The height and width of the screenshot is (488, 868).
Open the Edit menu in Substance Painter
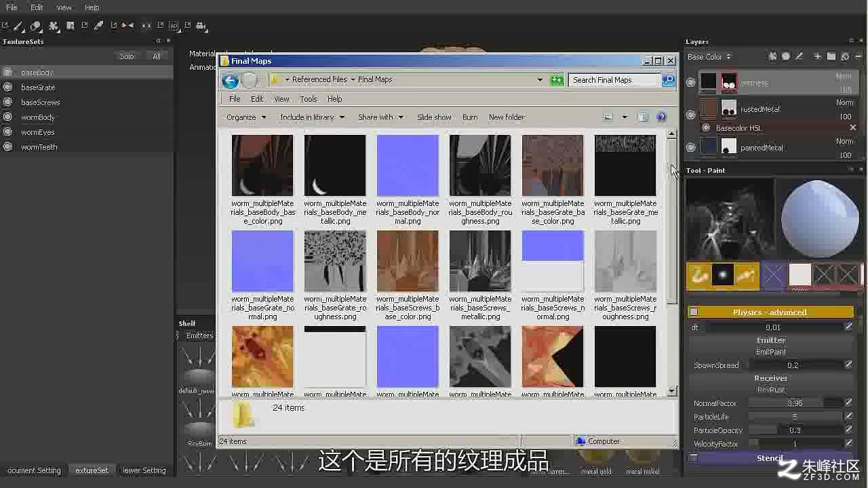click(x=37, y=7)
